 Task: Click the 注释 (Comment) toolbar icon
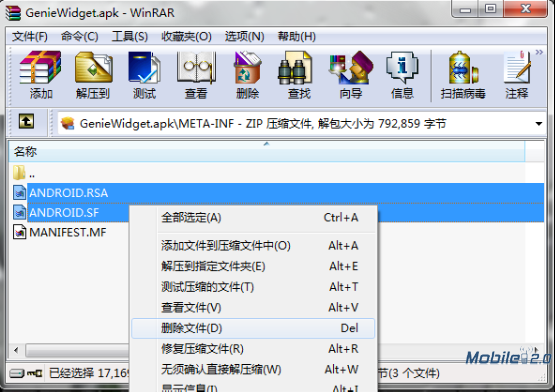[x=517, y=67]
